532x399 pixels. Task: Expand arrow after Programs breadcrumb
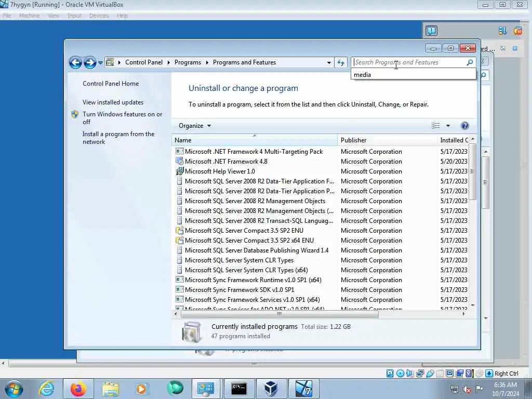click(x=207, y=63)
